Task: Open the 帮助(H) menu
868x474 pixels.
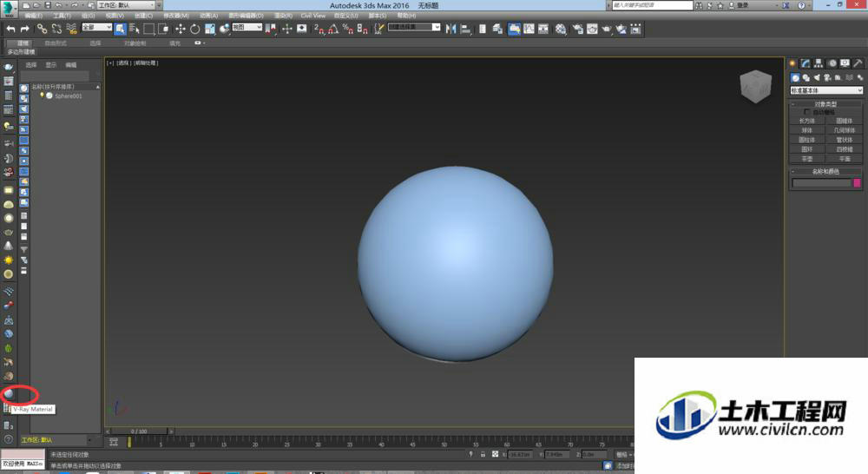Action: (x=406, y=16)
